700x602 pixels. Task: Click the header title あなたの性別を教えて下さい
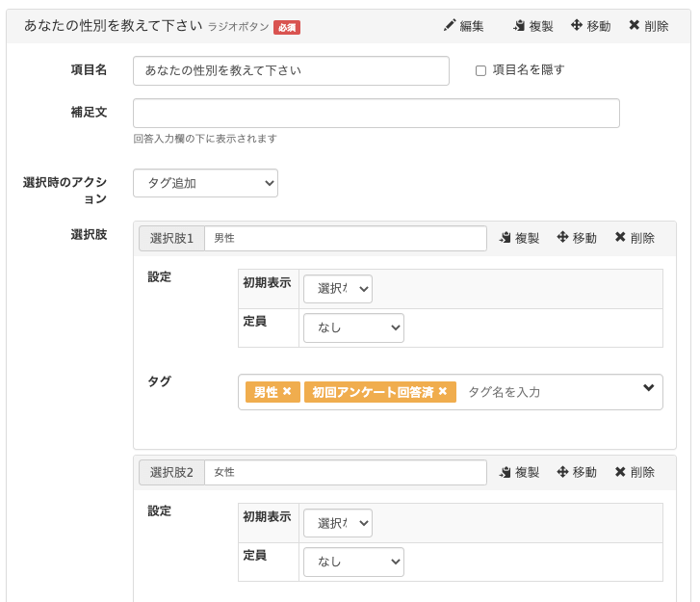pos(114,25)
